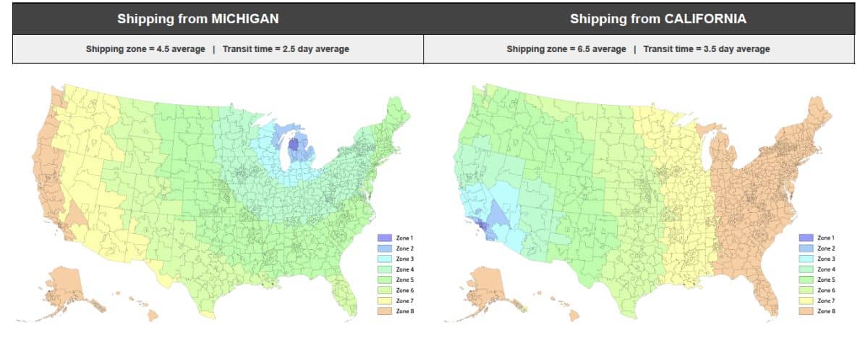Click the Zone 8 swatch in Michigan map legend
The image size is (868, 344).
point(383,311)
